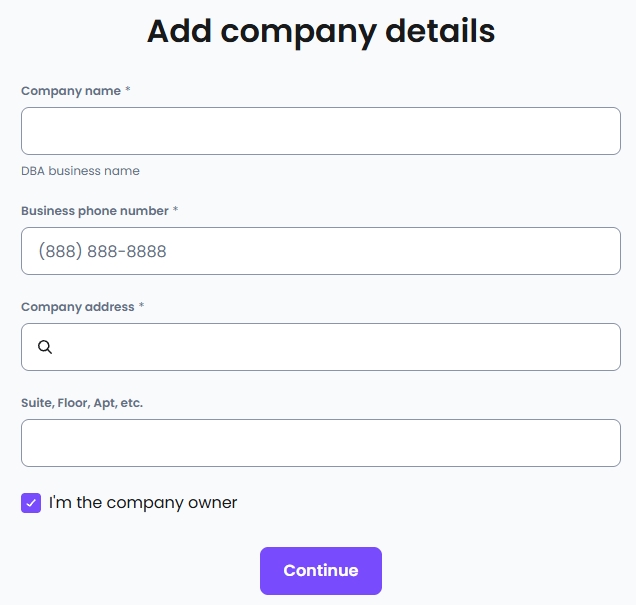Click the (888) 888-8888 placeholder text
This screenshot has height=605, width=636.
point(102,251)
